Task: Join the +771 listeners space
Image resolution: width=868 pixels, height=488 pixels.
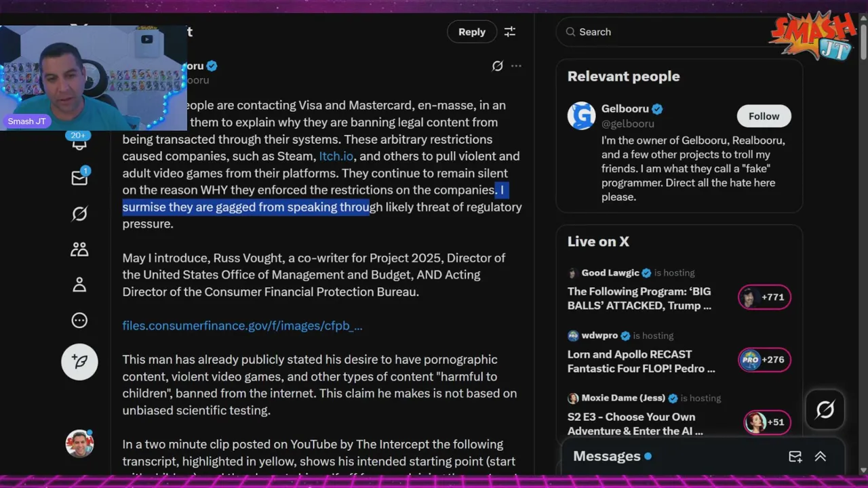Action: (764, 297)
